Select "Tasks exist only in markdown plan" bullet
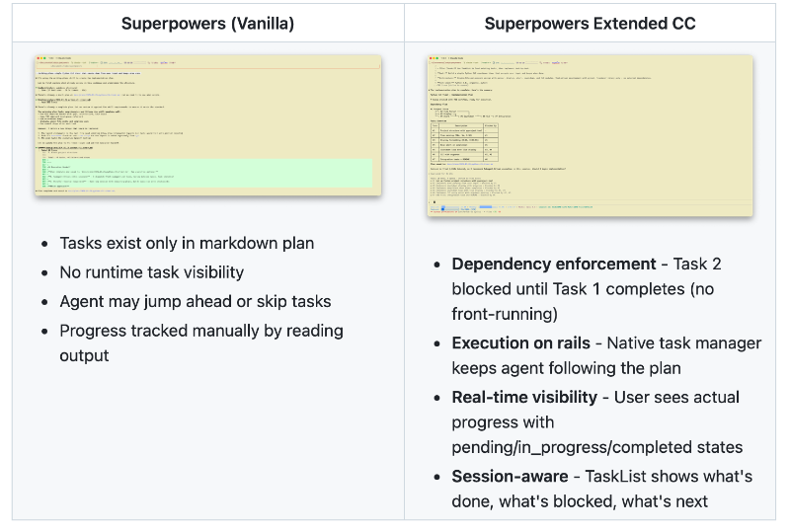 [x=187, y=243]
